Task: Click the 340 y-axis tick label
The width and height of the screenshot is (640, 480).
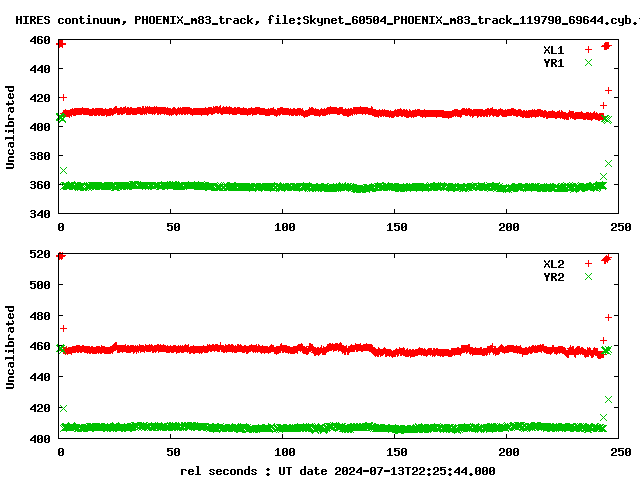Action: coord(40,214)
